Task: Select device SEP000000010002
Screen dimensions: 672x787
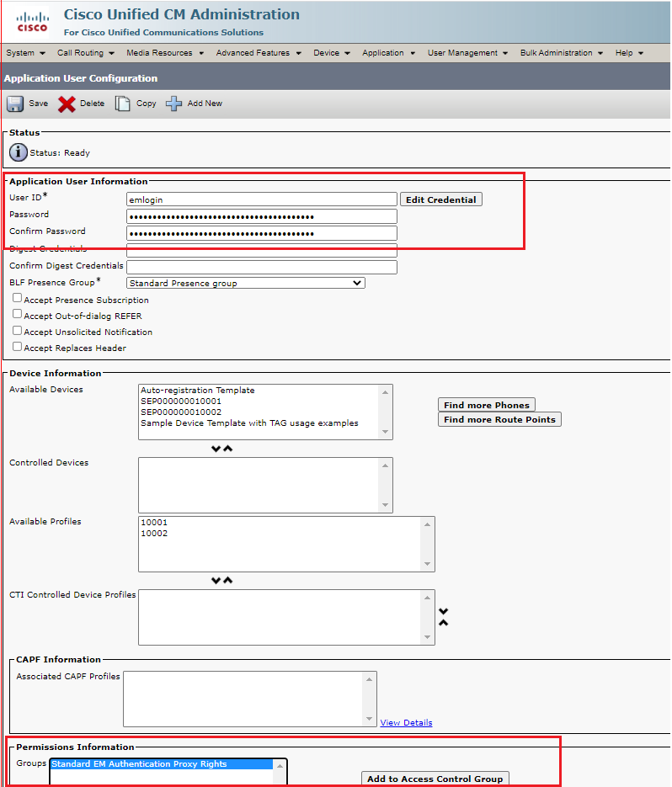Action: pyautogui.click(x=181, y=412)
